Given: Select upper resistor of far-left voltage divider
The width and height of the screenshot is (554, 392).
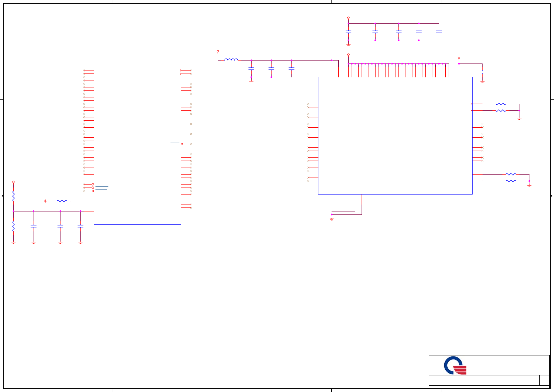Looking at the screenshot, I should (x=13, y=196).
